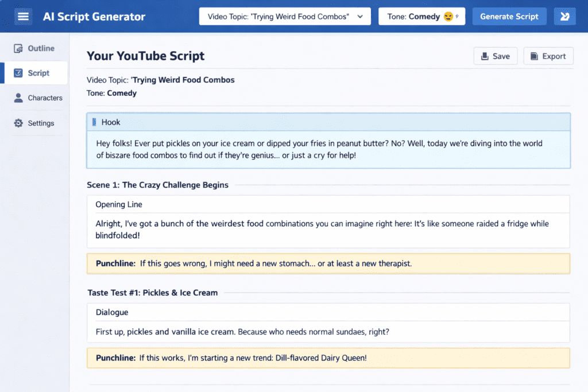This screenshot has height=392, width=588.
Task: Click the Outline sidebar icon
Action: click(x=18, y=49)
